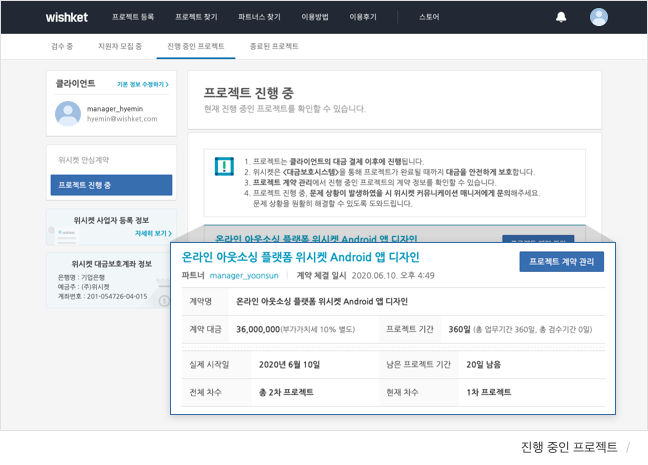648x465 pixels.
Task: Select 위시켓 안심계약 in the sidebar
Action: click(84, 159)
